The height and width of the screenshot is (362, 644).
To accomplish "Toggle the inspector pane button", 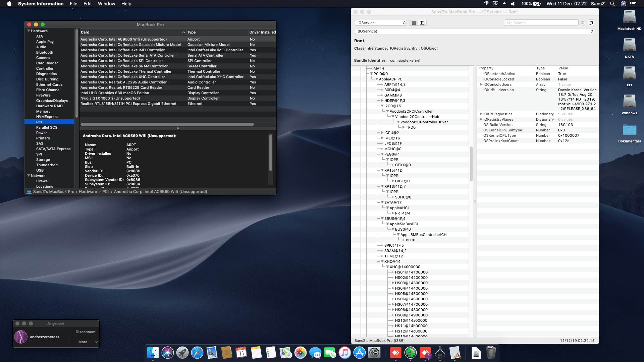I will coord(592,22).
